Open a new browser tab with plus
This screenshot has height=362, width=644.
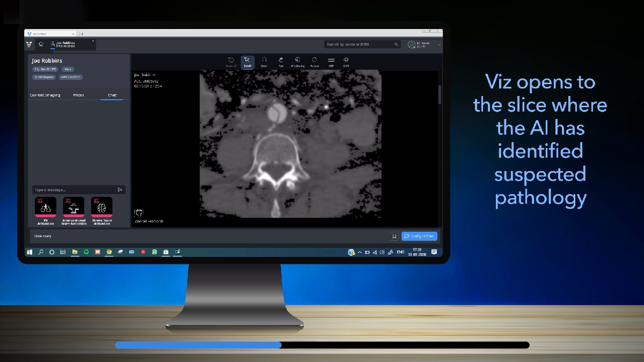point(82,34)
